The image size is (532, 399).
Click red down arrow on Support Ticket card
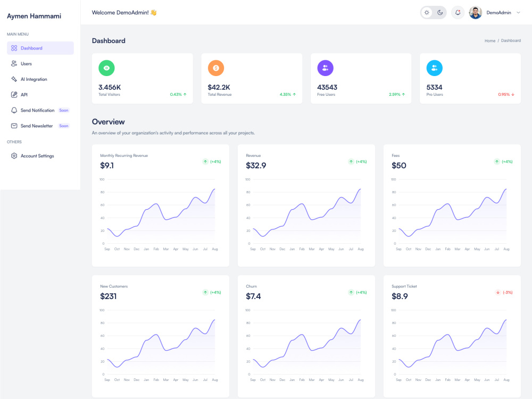point(498,292)
